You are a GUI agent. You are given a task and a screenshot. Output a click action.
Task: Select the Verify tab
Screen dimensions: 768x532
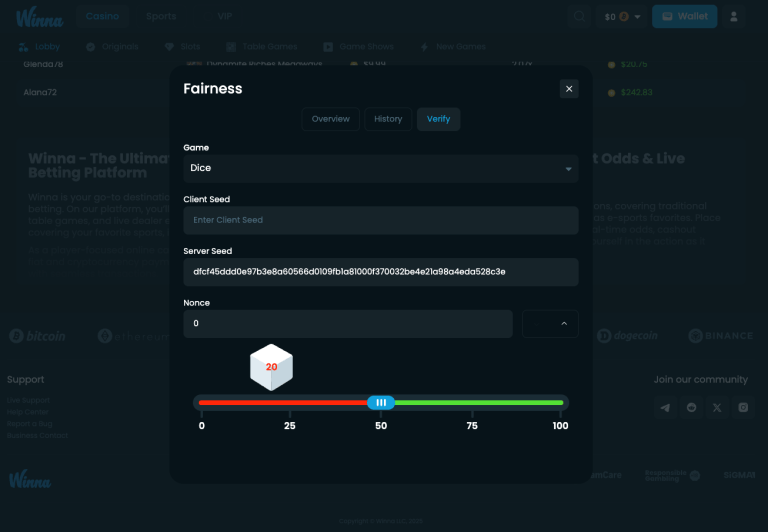click(x=438, y=119)
